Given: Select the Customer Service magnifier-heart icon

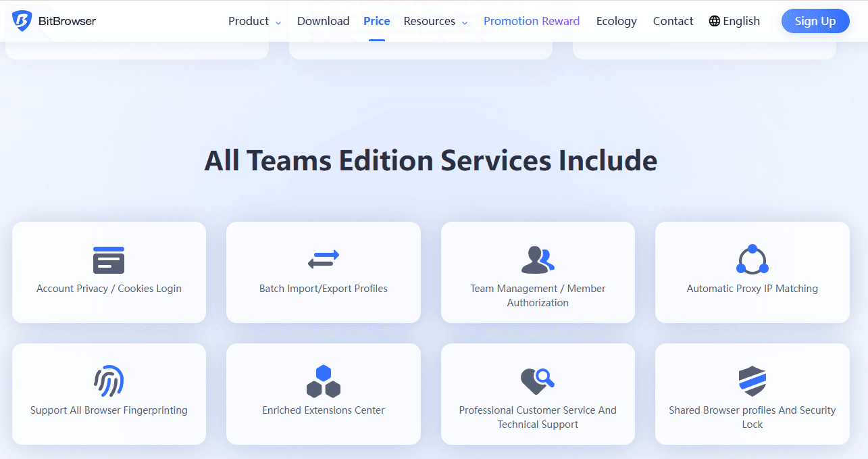Looking at the screenshot, I should (x=537, y=381).
